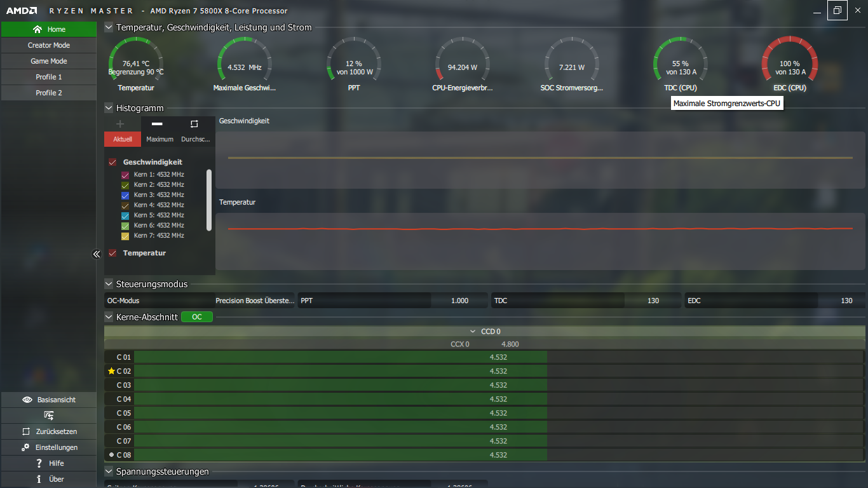Viewport: 868px width, 488px height.
Task: Select the Aktuell histogram tab
Action: [x=123, y=139]
